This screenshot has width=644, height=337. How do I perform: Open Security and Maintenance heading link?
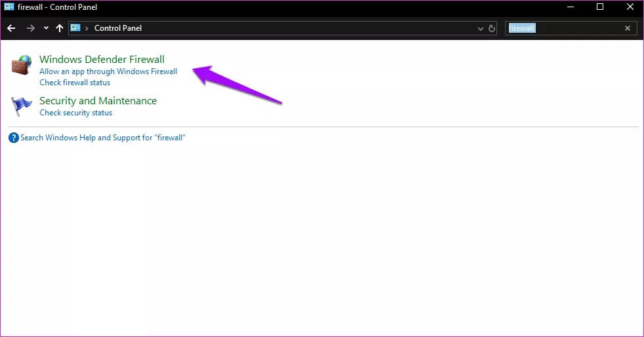[x=98, y=100]
